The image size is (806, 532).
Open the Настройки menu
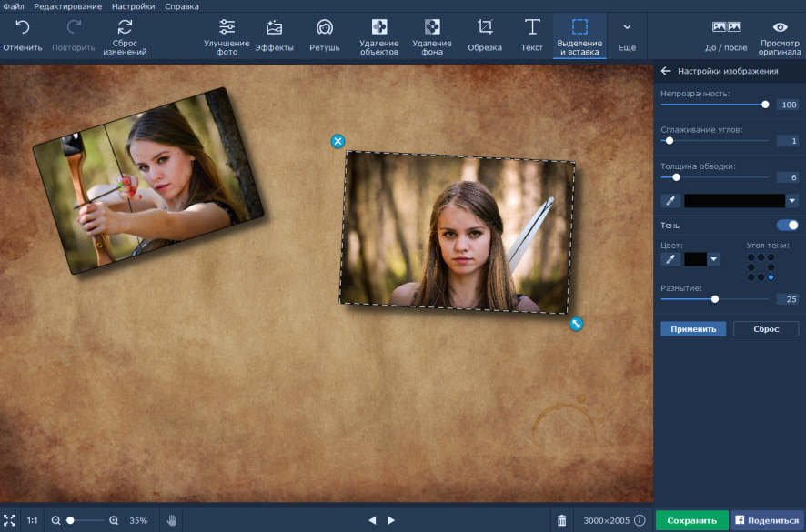click(x=133, y=6)
